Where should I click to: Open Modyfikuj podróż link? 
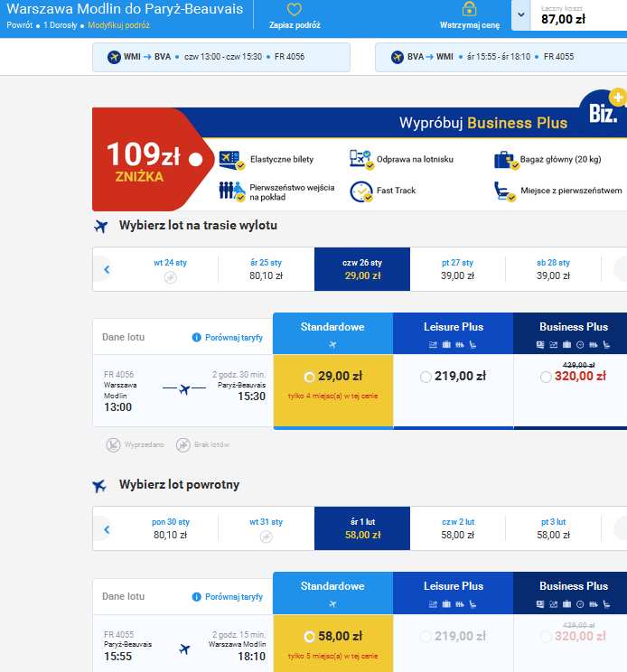118,25
